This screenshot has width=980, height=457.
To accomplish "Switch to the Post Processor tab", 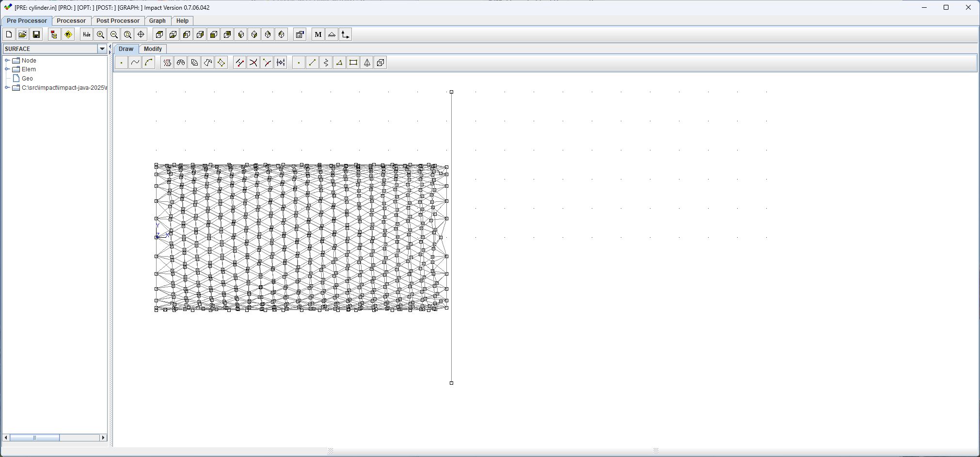I will (118, 21).
